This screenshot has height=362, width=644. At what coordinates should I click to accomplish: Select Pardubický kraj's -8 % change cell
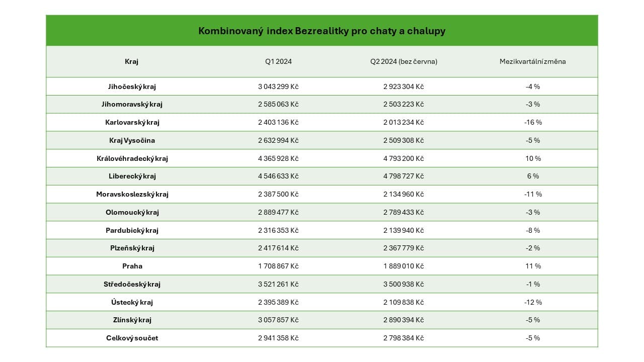[532, 230]
